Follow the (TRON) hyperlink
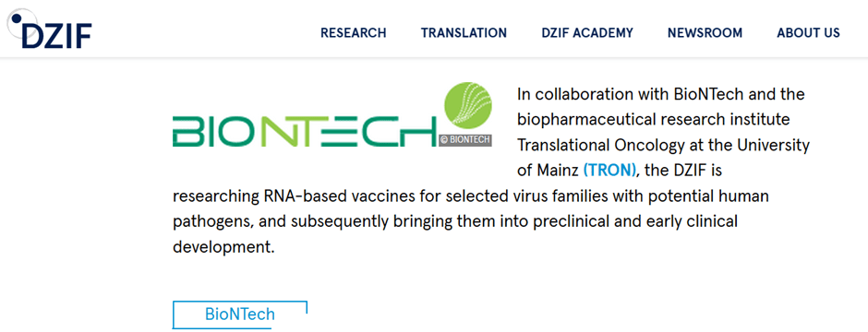Viewport: 868px width, 332px height. coord(610,171)
